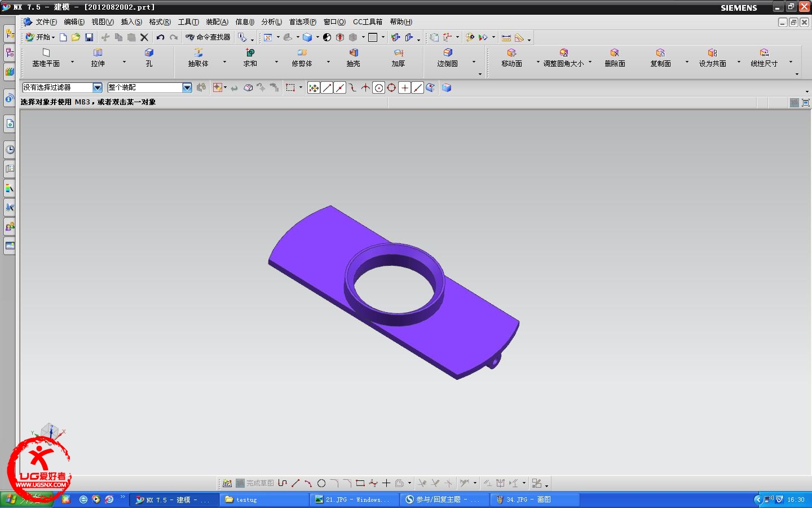Image resolution: width=812 pixels, height=508 pixels.
Task: Click the sketch Arc tool
Action: coord(308,483)
